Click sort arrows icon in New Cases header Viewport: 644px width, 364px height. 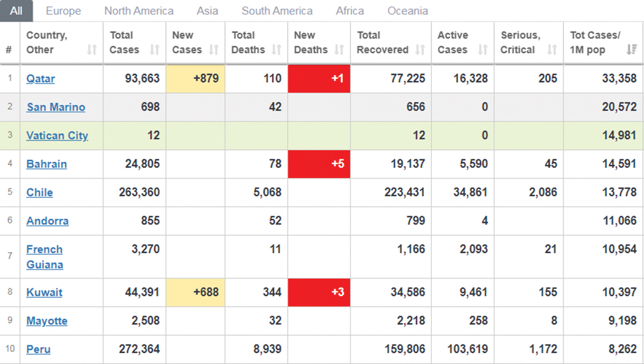tap(214, 50)
